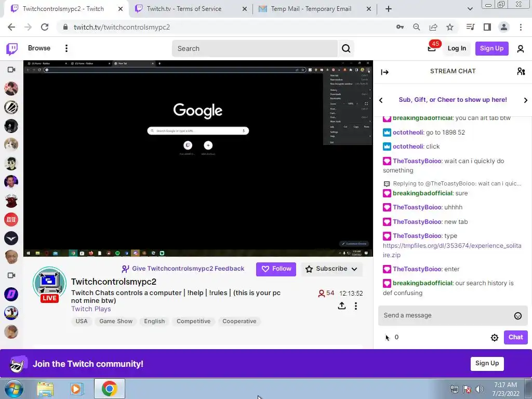
Task: Open the red bull logo sidebar channel
Action: (11, 201)
